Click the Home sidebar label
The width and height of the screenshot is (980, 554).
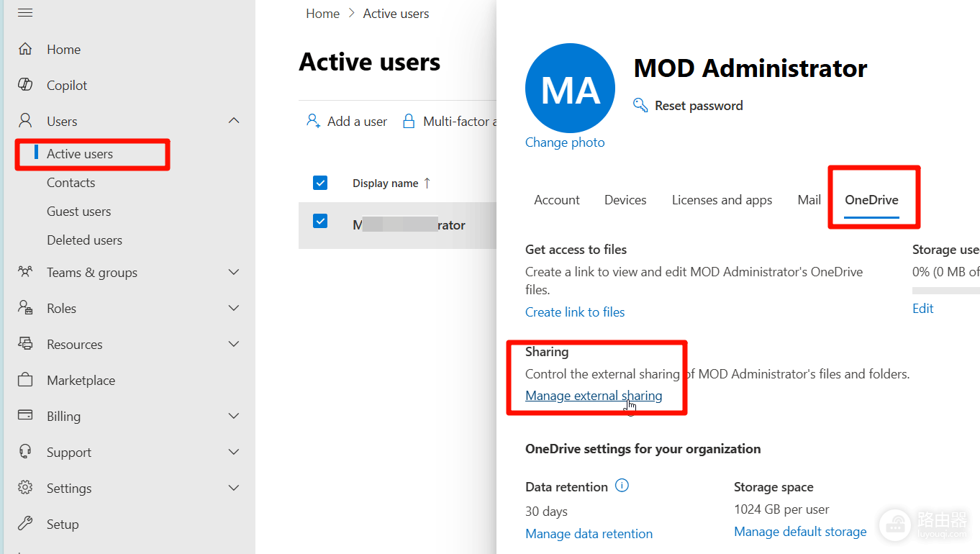pyautogui.click(x=63, y=50)
